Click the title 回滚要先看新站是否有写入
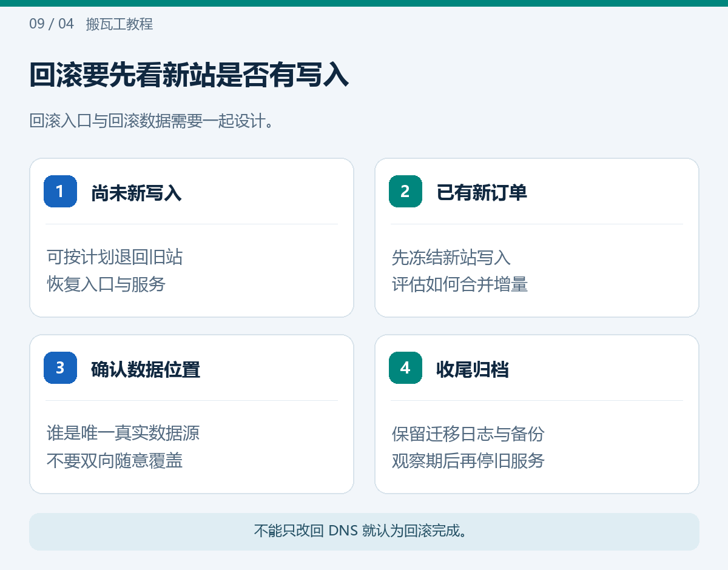 tap(189, 76)
